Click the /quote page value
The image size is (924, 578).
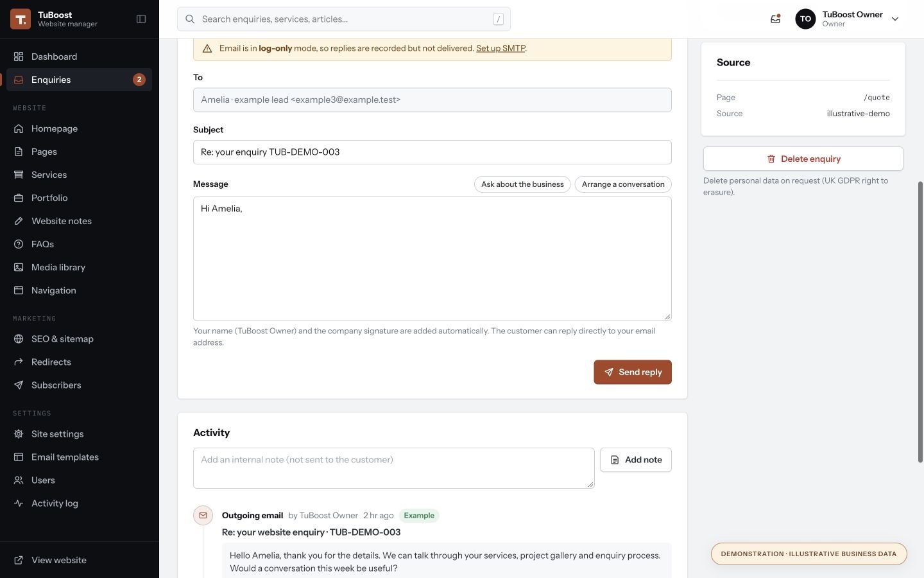click(877, 98)
